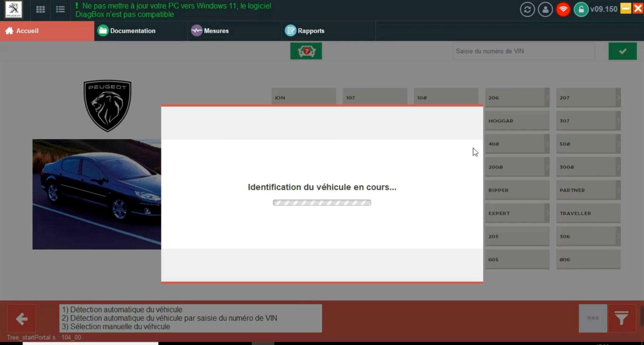The image size is (644, 345).
Task: Expand the 206 model chevron
Action: click(547, 98)
